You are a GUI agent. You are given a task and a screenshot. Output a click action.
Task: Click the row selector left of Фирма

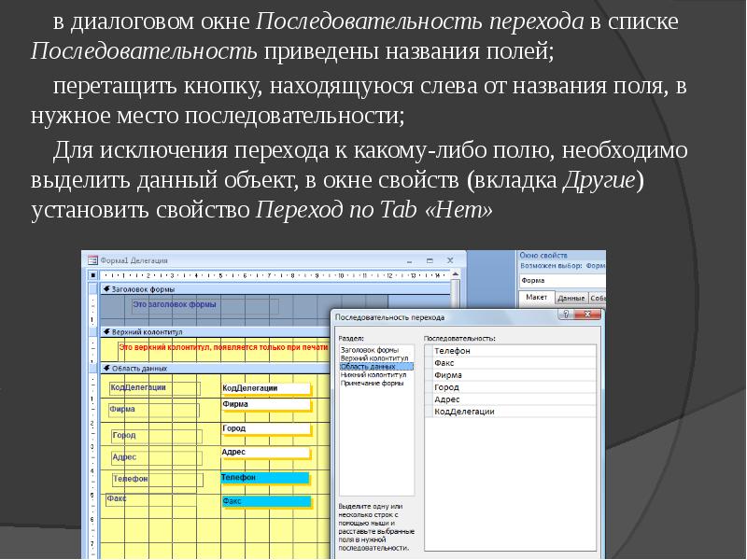click(430, 373)
